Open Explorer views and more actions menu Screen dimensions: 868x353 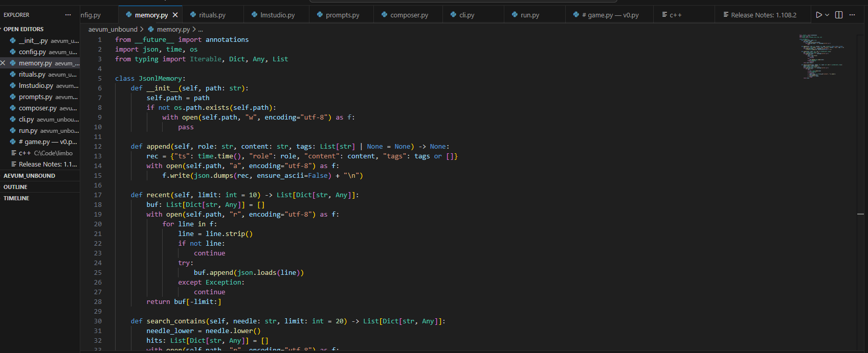click(x=68, y=15)
